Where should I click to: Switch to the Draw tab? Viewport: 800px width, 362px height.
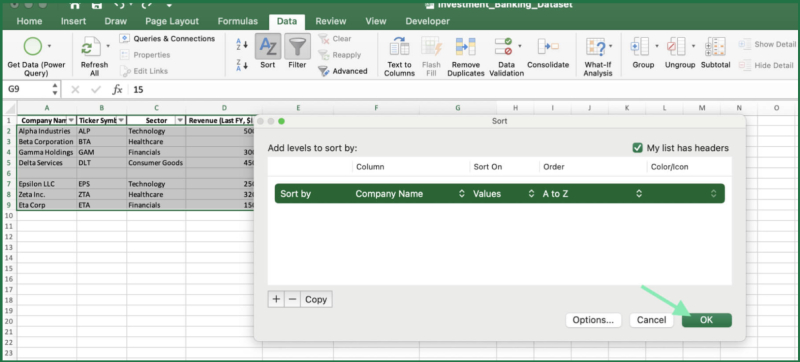[116, 21]
